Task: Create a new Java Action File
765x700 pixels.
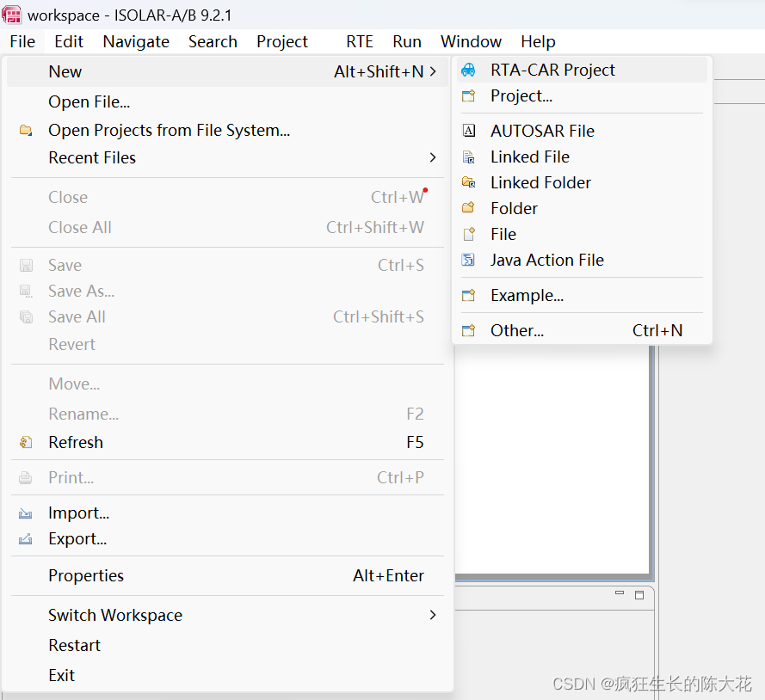Action: click(x=546, y=260)
